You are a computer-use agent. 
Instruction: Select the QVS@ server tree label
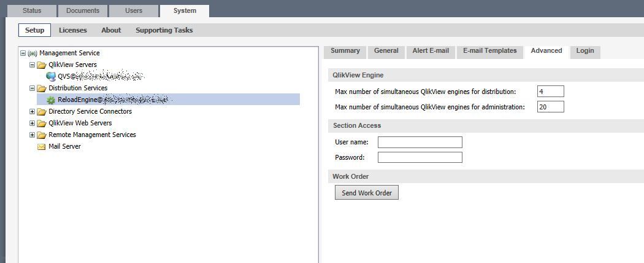coord(101,76)
